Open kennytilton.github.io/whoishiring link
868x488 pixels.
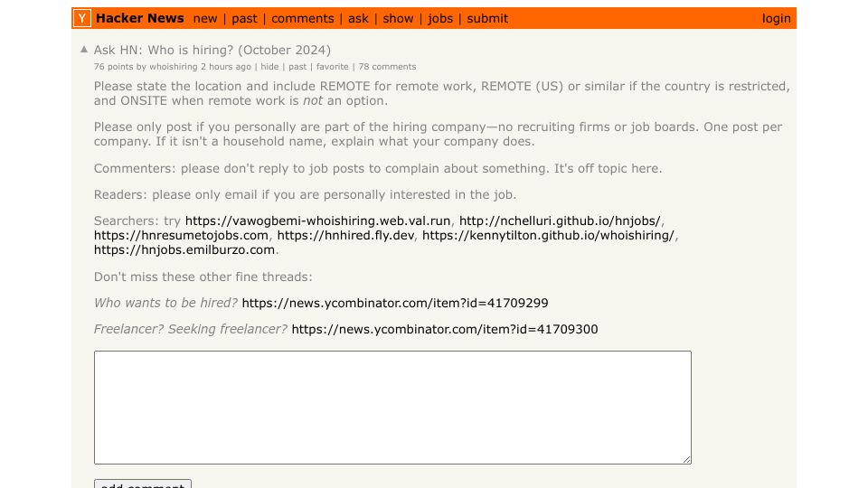pos(548,235)
